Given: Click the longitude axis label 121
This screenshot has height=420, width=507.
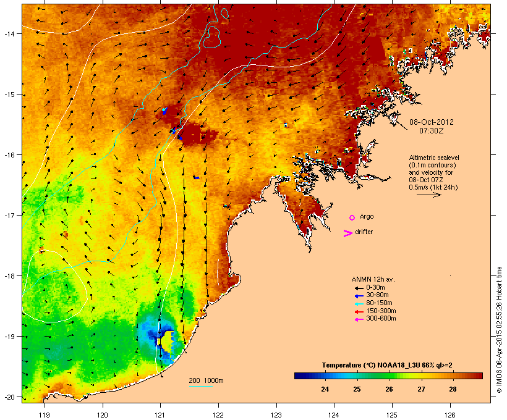Looking at the screenshot, I should click(160, 415).
